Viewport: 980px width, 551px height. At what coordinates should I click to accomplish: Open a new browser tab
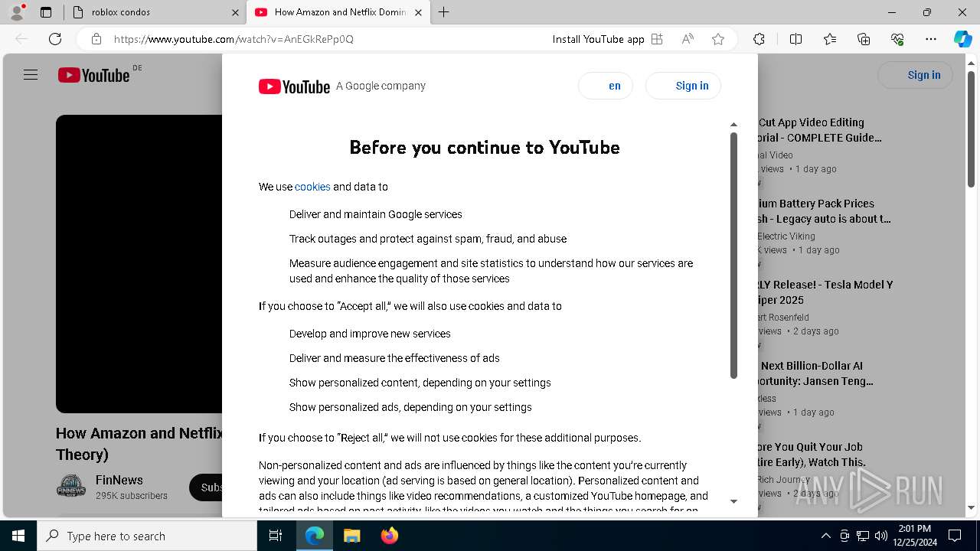[444, 12]
